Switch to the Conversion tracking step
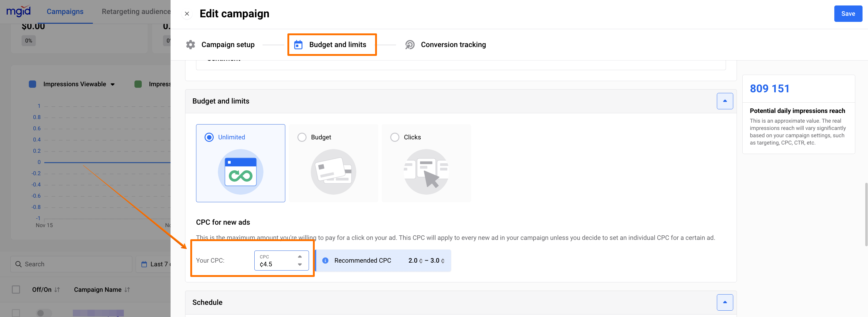The width and height of the screenshot is (868, 317). pyautogui.click(x=453, y=45)
